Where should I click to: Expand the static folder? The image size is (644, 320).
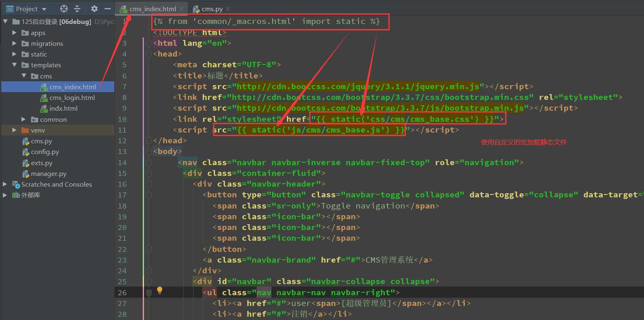14,54
